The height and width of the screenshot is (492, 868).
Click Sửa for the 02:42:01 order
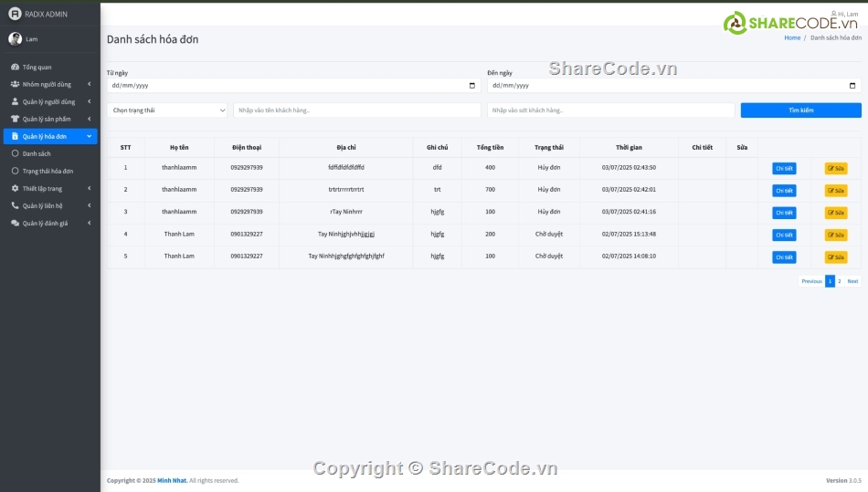[836, 190]
